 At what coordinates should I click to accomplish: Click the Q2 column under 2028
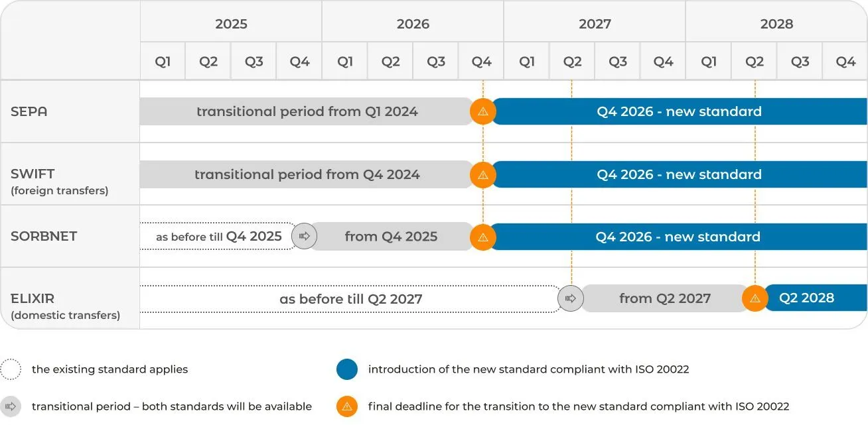click(755, 62)
